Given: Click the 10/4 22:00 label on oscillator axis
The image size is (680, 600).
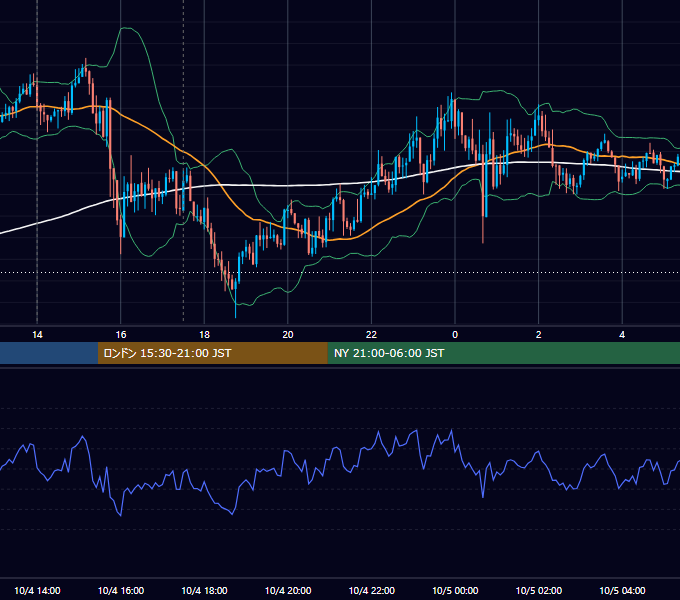Looking at the screenshot, I should click(372, 590).
